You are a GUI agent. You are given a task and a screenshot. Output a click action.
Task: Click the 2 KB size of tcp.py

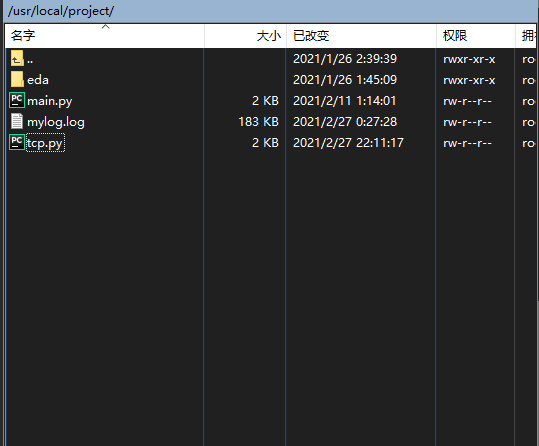(x=265, y=143)
